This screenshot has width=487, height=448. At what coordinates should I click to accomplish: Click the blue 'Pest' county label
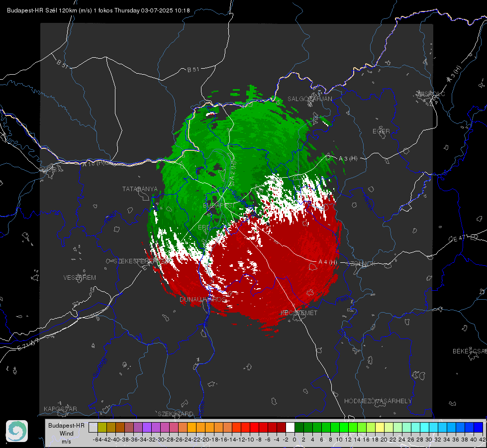point(343,300)
